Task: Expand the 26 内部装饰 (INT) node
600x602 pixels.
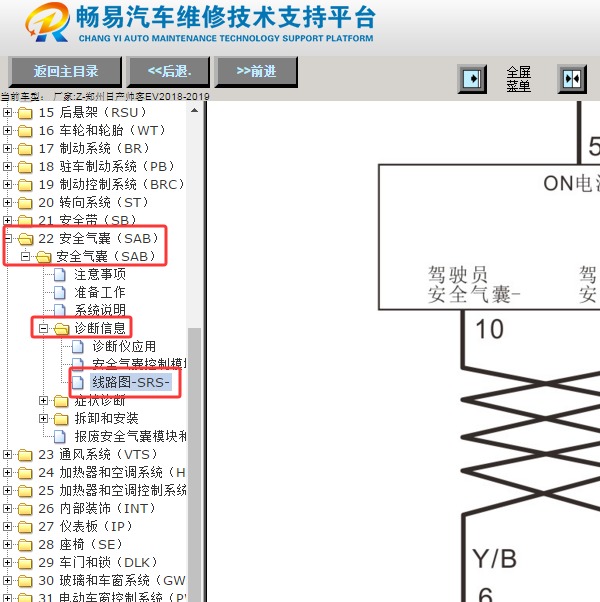Action: click(x=7, y=509)
